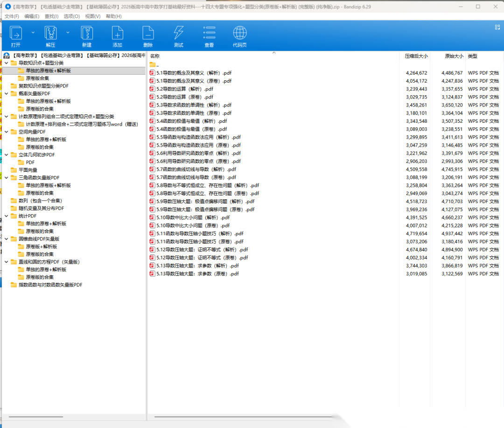Click the 查看 (View) toolbar icon
This screenshot has height=428, width=504.
point(209,34)
